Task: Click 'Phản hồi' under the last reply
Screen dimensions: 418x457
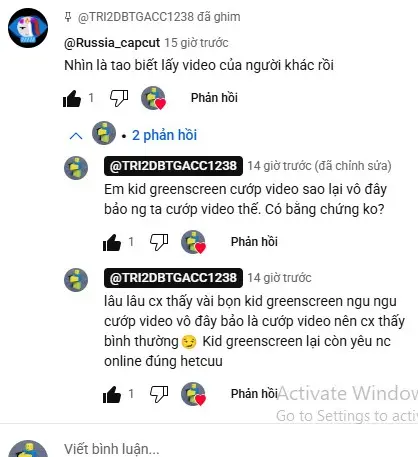Action: tap(254, 394)
